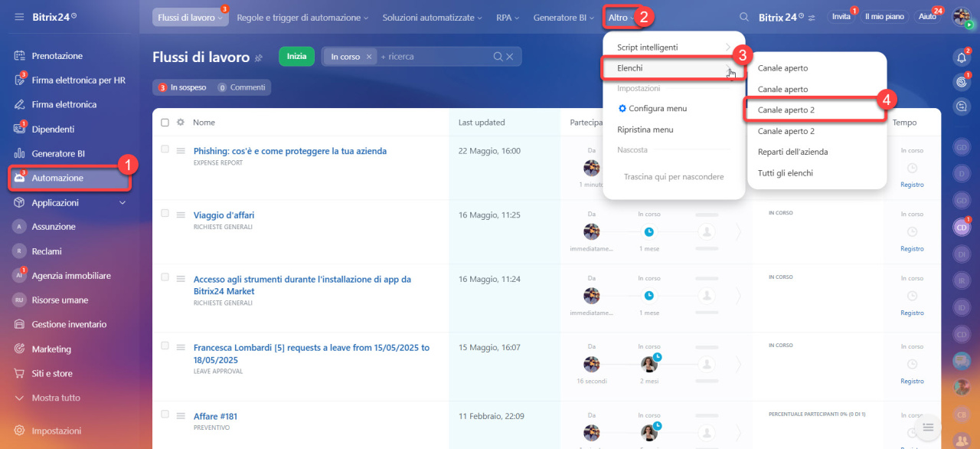The width and height of the screenshot is (980, 449).
Task: Check the Affare #181 row checkbox
Action: click(165, 415)
